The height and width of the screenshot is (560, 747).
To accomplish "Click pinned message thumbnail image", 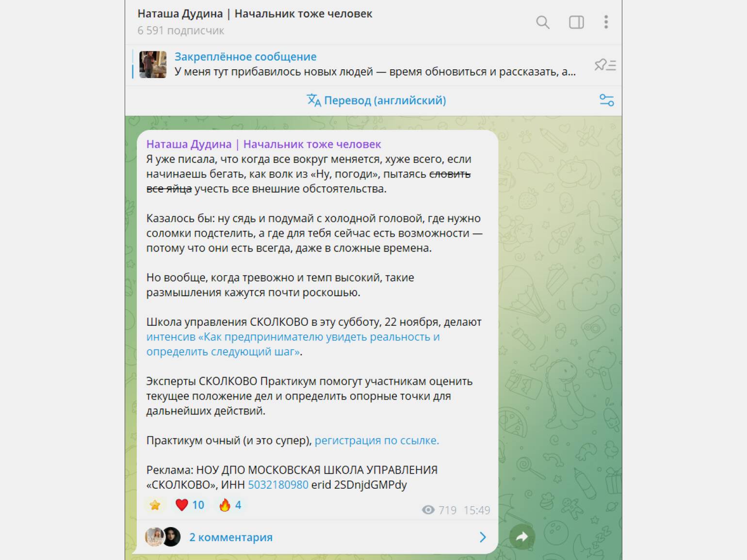I will [153, 64].
